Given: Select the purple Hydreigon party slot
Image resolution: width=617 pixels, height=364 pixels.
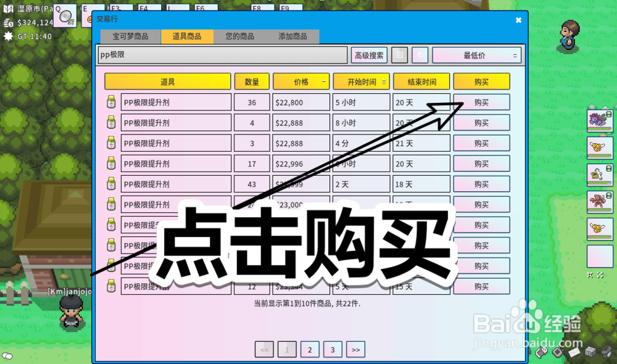Looking at the screenshot, I should click(x=600, y=121).
